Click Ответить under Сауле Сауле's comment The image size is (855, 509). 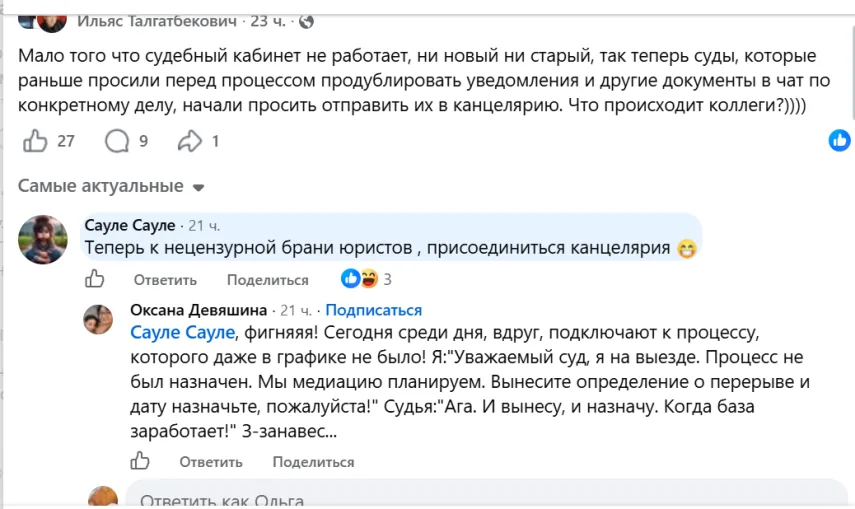pos(165,280)
